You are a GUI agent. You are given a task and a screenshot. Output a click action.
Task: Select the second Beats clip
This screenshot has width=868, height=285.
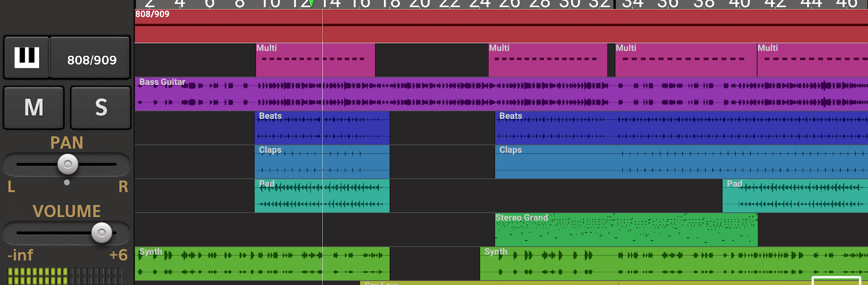coord(681,128)
